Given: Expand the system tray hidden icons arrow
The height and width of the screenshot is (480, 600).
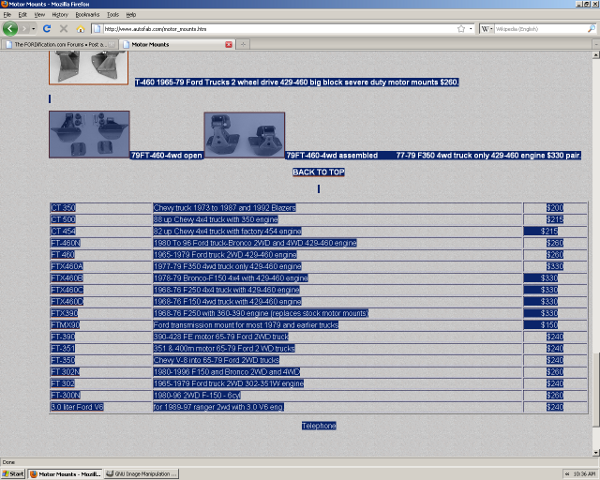Looking at the screenshot, I should pos(567,474).
